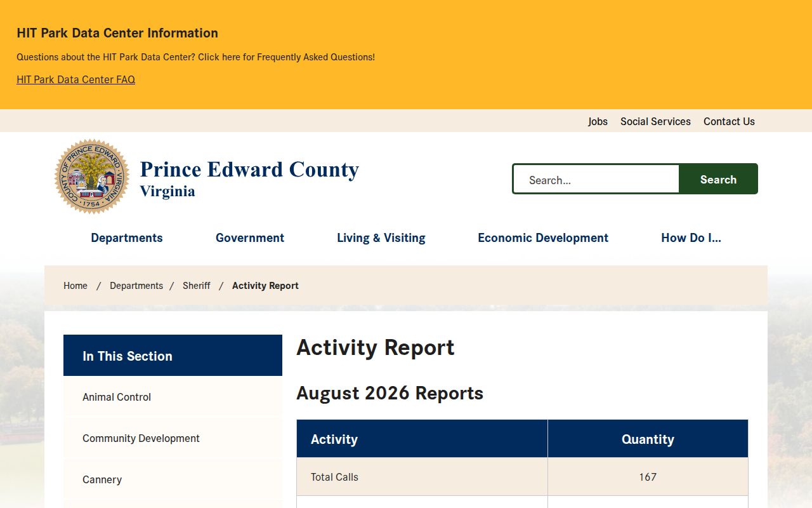Click the HIT Park Data Center Information heading
The image size is (812, 508).
[x=117, y=33]
